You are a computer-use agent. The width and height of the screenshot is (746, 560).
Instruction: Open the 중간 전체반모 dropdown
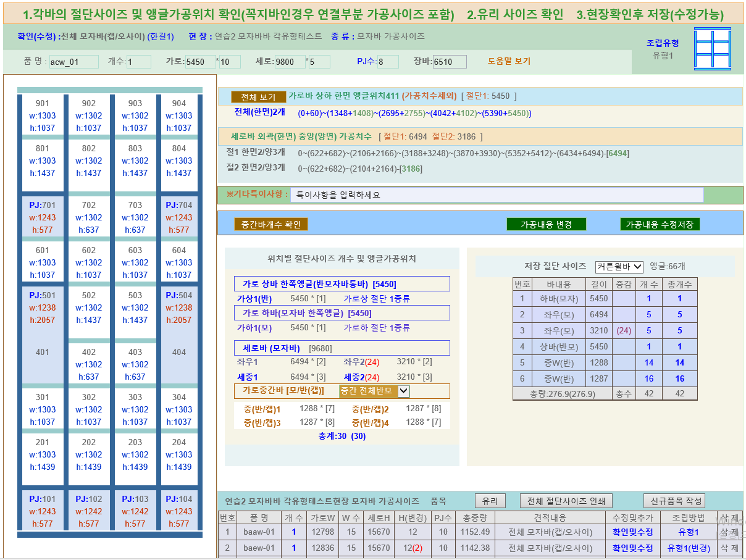pos(374,390)
